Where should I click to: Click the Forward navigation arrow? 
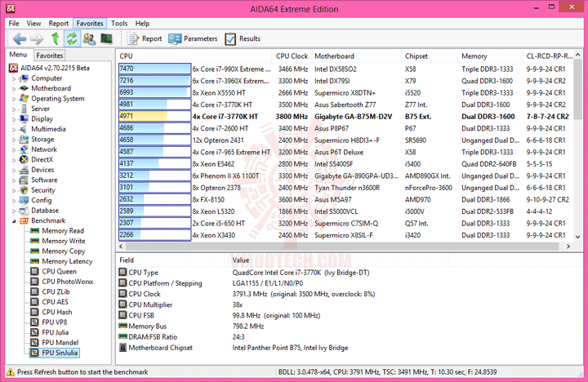pyautogui.click(x=37, y=38)
